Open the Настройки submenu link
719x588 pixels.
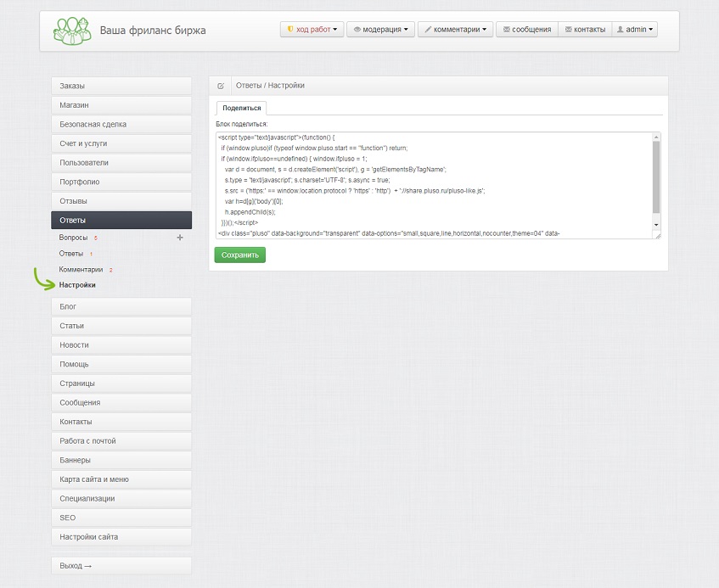pos(77,285)
